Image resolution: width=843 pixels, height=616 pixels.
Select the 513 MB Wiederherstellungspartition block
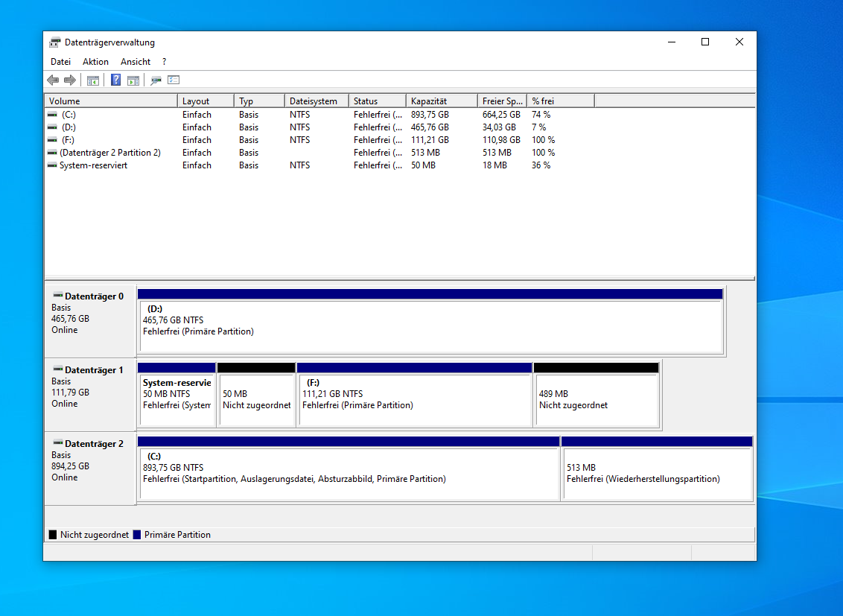(x=656, y=469)
